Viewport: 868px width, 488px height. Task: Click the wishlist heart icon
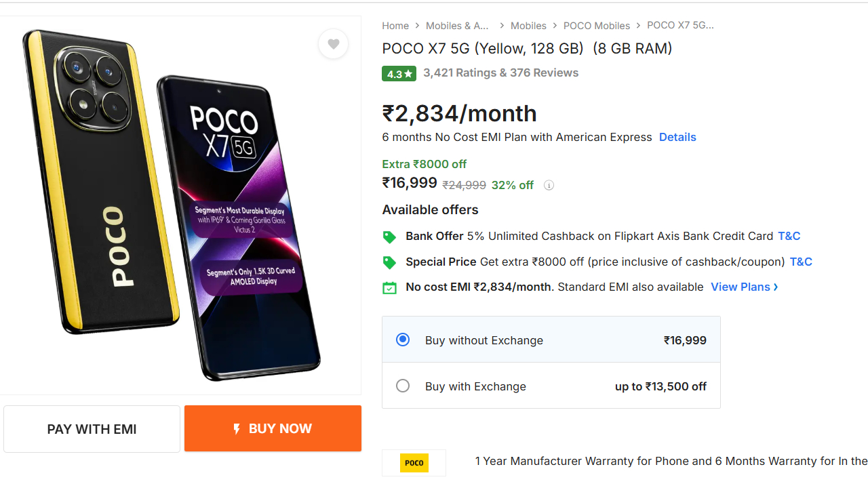pos(333,43)
